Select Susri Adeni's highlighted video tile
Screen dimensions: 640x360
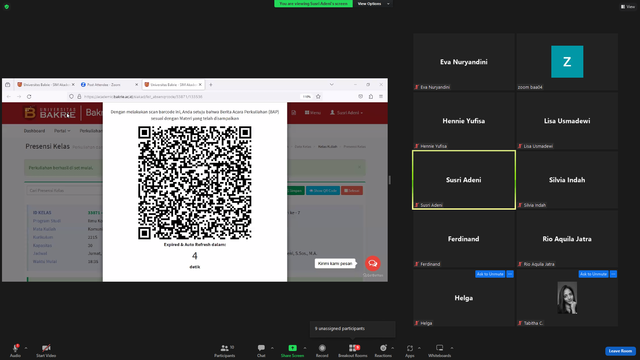pyautogui.click(x=464, y=180)
